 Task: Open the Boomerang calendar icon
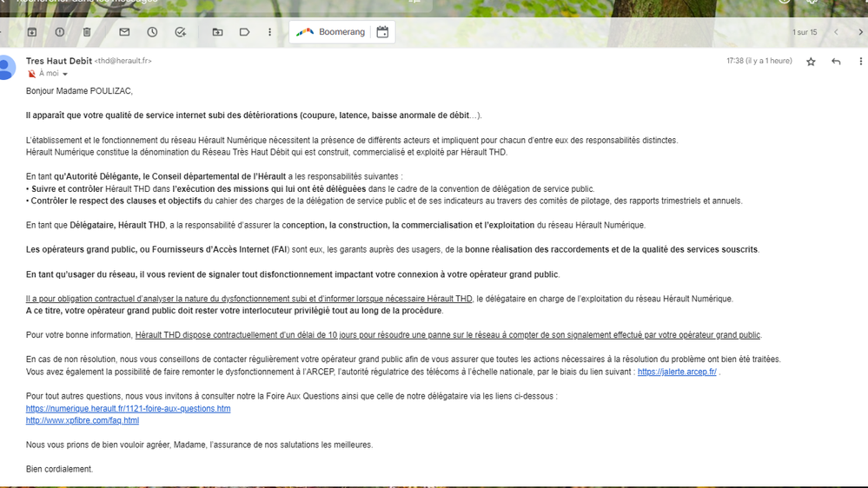point(382,32)
